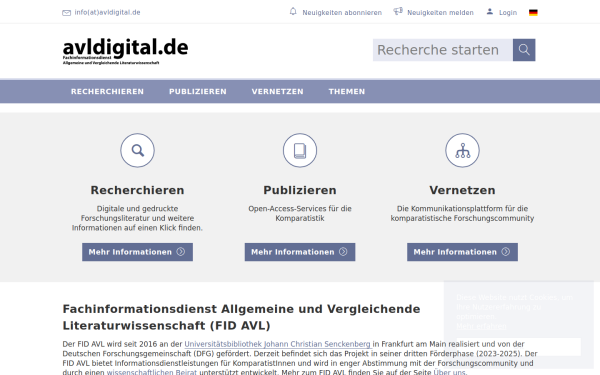Switch language using the German flag
Screen dimensions: 600x375
[x=533, y=13]
